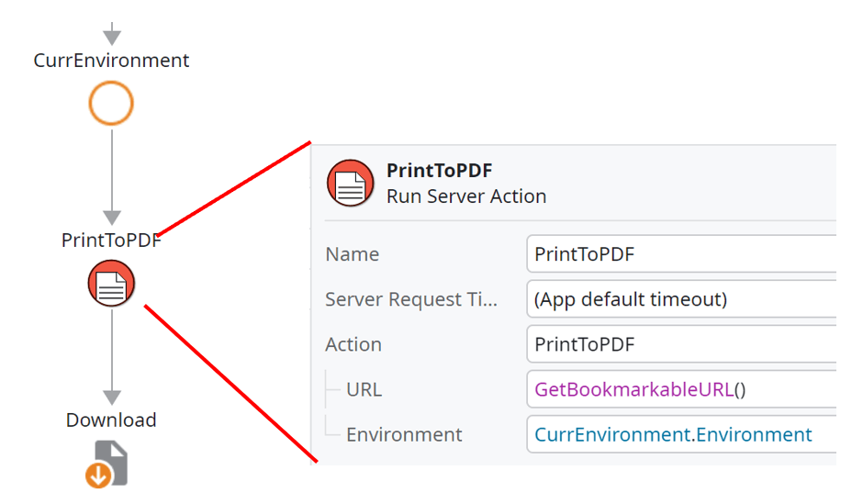Open the Server Request Timeout field
Image resolution: width=863 pixels, height=504 pixels.
pyautogui.click(x=681, y=299)
